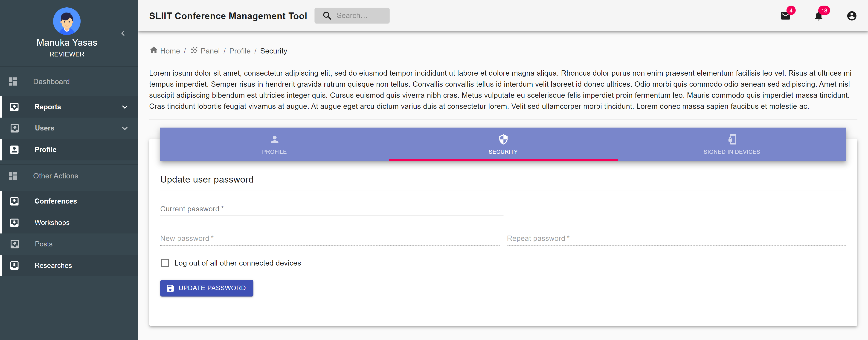Go to Panel breadcrumb link
868x340 pixels.
pyautogui.click(x=210, y=51)
